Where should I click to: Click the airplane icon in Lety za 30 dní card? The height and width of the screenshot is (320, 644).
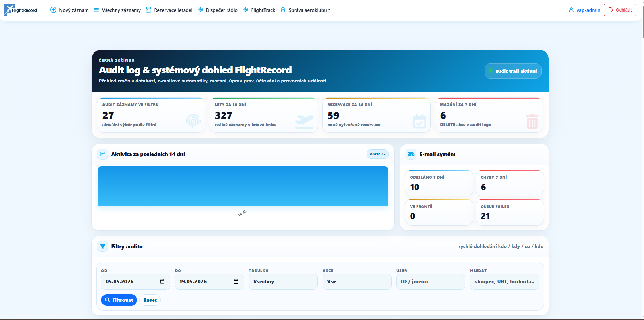(x=304, y=122)
